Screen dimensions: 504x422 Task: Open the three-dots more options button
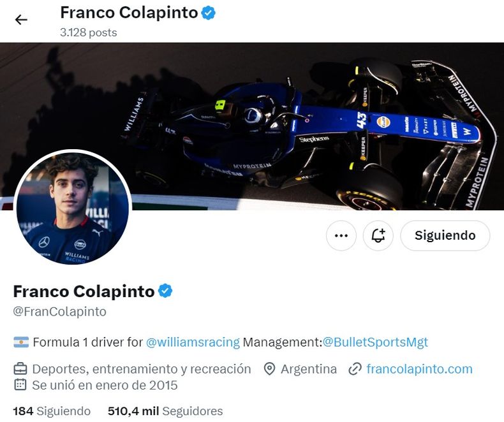coord(341,236)
